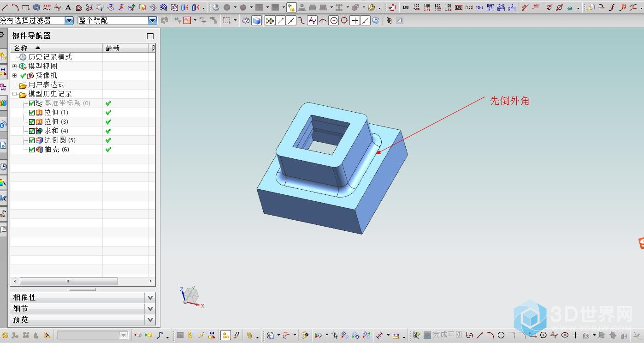Select 用户表达式 folder in navigator
Image resolution: width=644 pixels, height=343 pixels.
pyautogui.click(x=47, y=85)
